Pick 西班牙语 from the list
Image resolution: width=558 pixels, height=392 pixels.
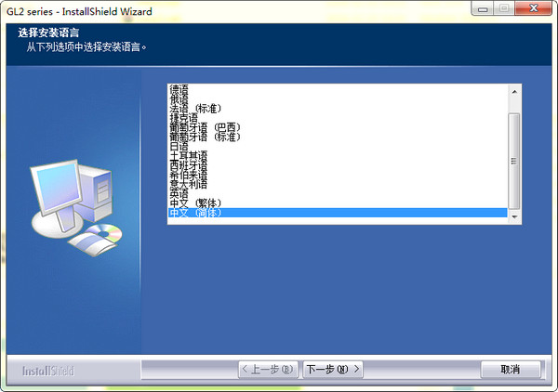coord(338,165)
